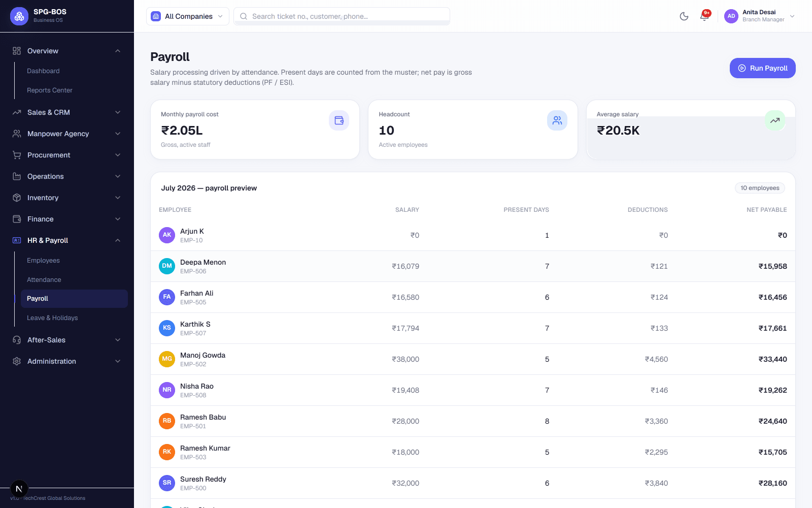Screen dimensions: 812x508
Task: Expand the Sales & CRM chevron
Action: click(x=118, y=112)
